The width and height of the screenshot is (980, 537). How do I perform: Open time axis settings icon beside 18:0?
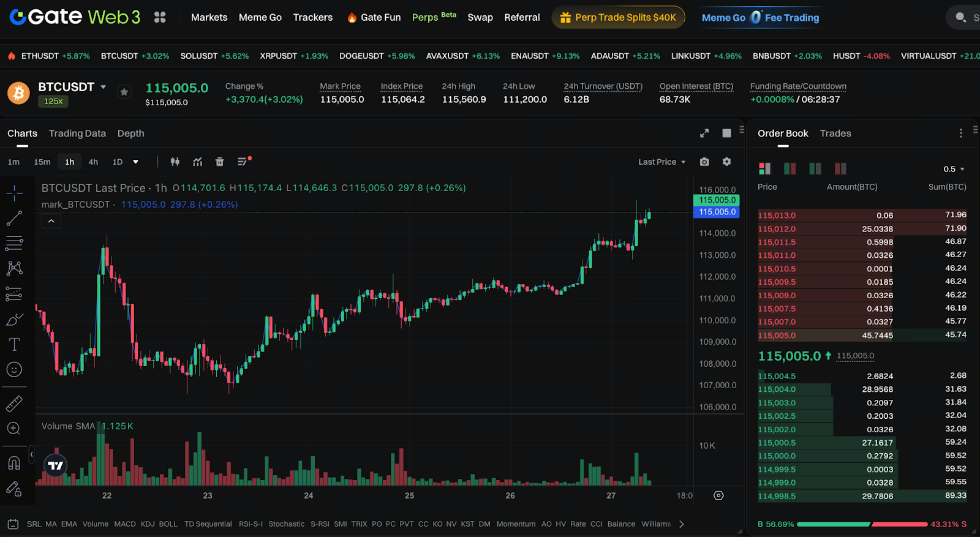tap(719, 495)
